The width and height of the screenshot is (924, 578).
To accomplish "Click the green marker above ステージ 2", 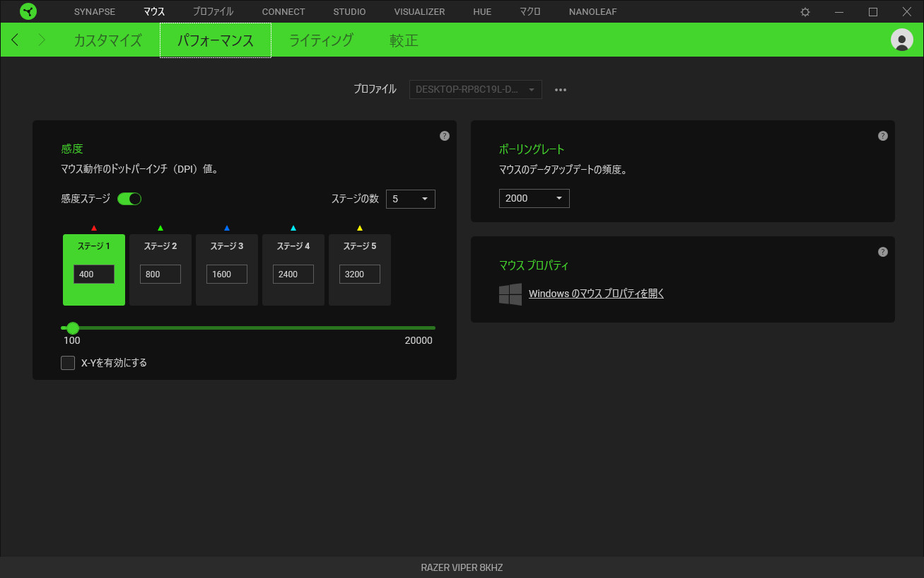I will click(x=160, y=228).
